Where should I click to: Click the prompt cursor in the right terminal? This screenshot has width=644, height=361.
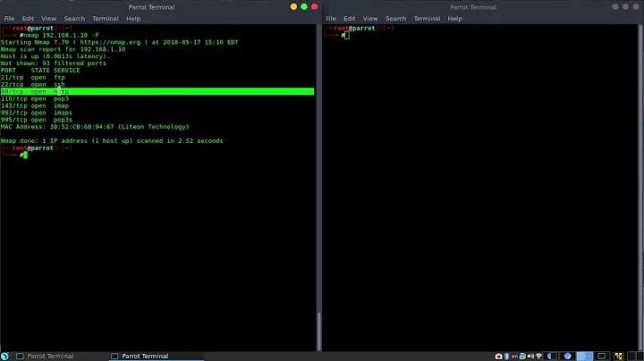(x=347, y=36)
